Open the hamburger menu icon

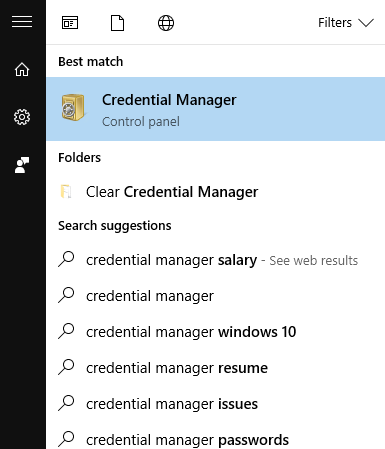click(22, 22)
